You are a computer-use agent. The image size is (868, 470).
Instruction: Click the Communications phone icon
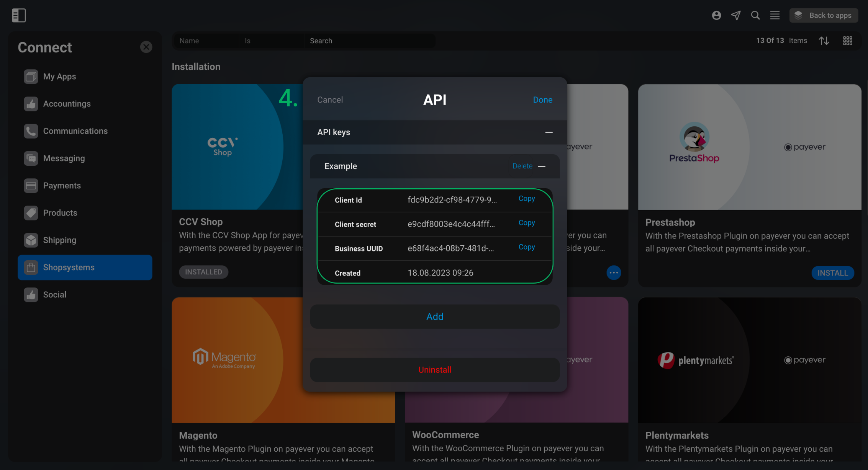coord(31,131)
